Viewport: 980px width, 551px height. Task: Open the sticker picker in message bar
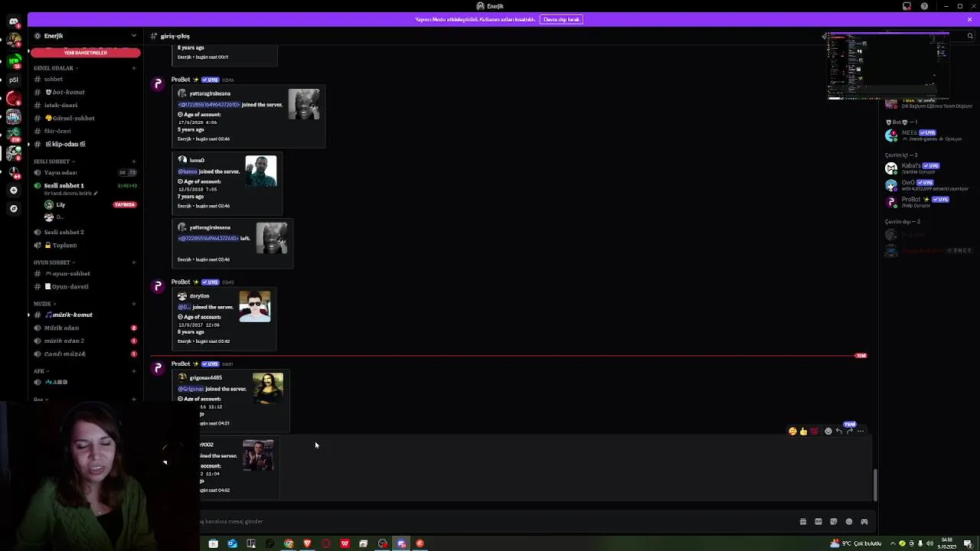pos(834,522)
